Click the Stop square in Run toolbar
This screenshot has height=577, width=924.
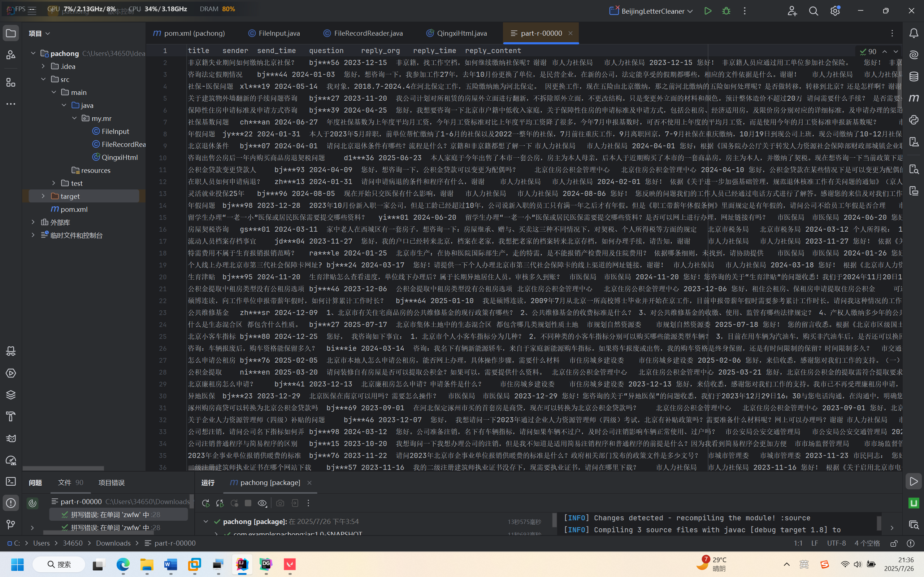tap(248, 503)
